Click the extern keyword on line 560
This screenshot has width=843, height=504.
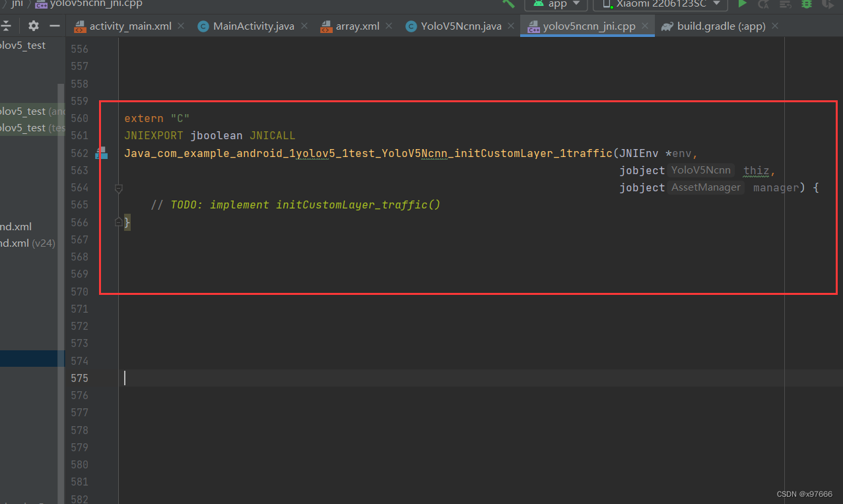point(144,119)
